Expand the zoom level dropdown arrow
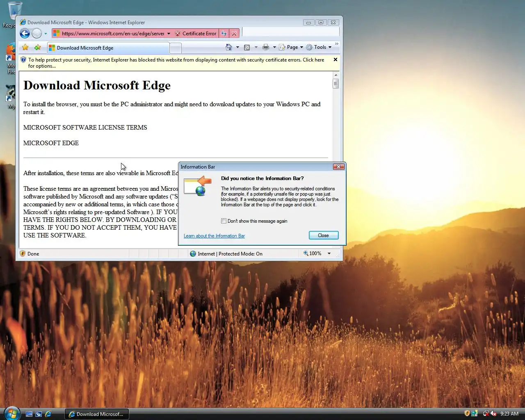The height and width of the screenshot is (420, 525). pyautogui.click(x=329, y=253)
